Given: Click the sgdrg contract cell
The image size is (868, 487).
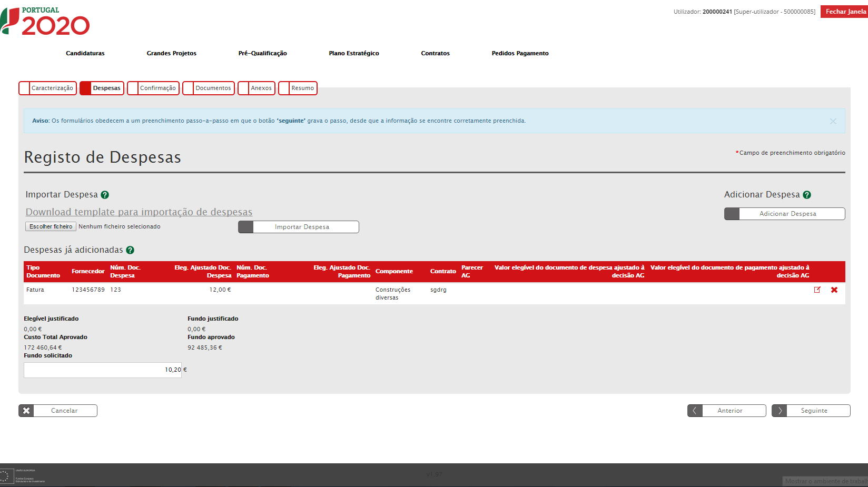Looking at the screenshot, I should pos(438,290).
